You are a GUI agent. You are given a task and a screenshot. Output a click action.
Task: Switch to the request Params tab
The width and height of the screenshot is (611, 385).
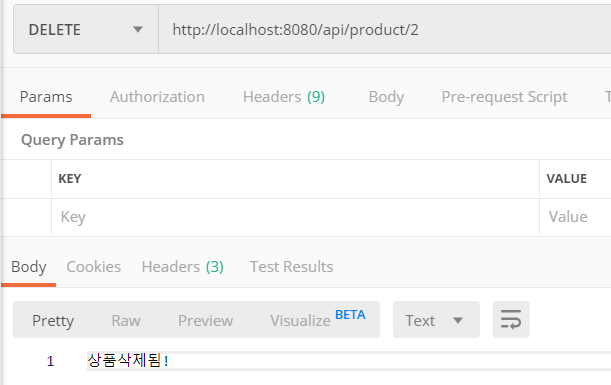point(46,97)
